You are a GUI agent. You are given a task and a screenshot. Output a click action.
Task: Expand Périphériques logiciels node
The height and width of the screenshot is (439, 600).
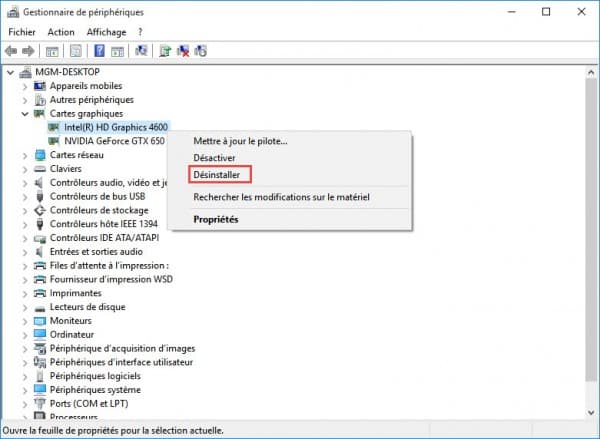[25, 377]
